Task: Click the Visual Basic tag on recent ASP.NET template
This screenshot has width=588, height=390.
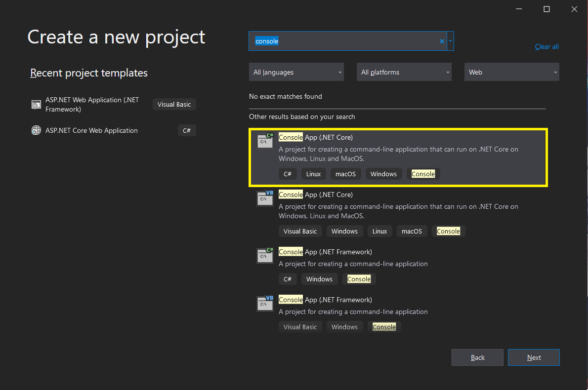Action: point(174,105)
